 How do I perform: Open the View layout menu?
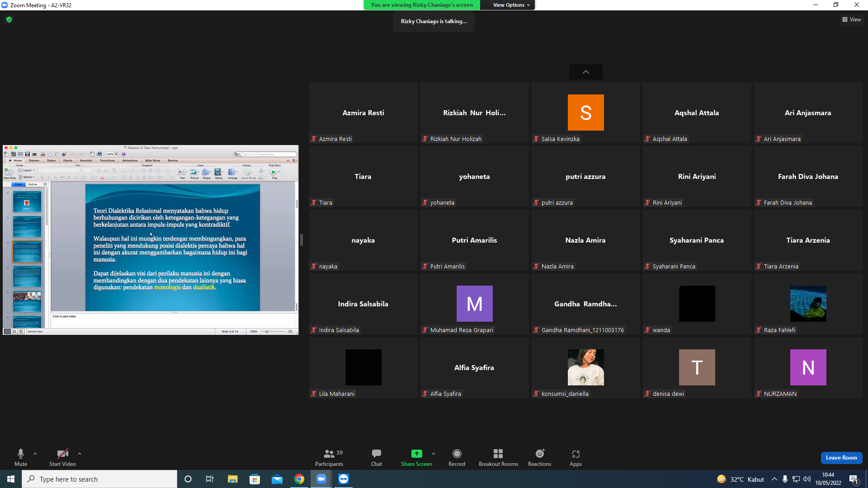point(852,19)
